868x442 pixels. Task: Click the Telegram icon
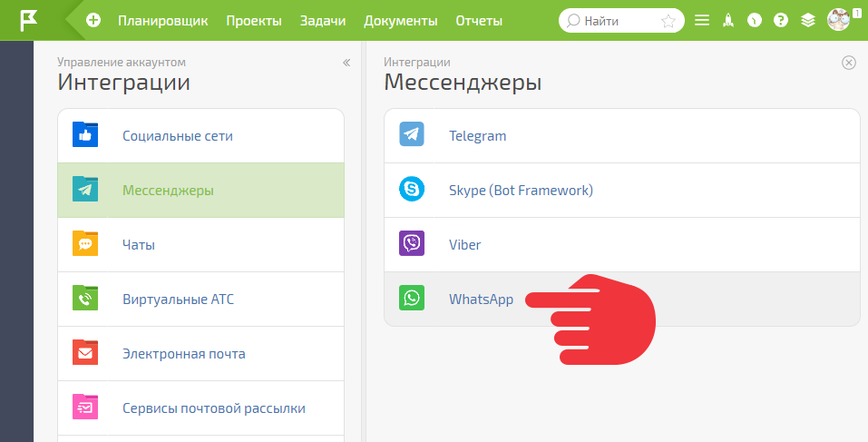click(412, 134)
